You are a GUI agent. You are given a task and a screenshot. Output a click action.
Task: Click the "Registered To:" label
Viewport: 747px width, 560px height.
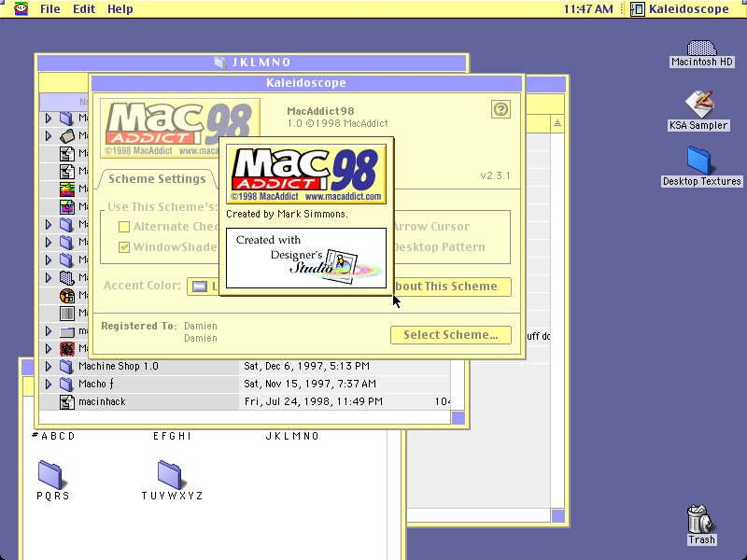pos(139,326)
